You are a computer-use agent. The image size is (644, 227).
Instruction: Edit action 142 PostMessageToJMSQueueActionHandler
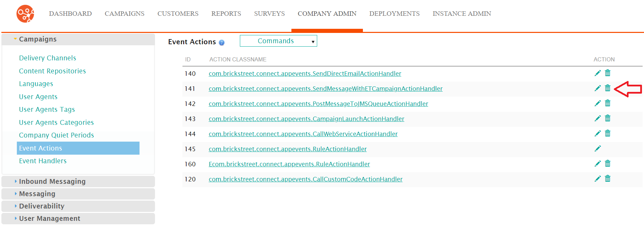click(x=598, y=103)
